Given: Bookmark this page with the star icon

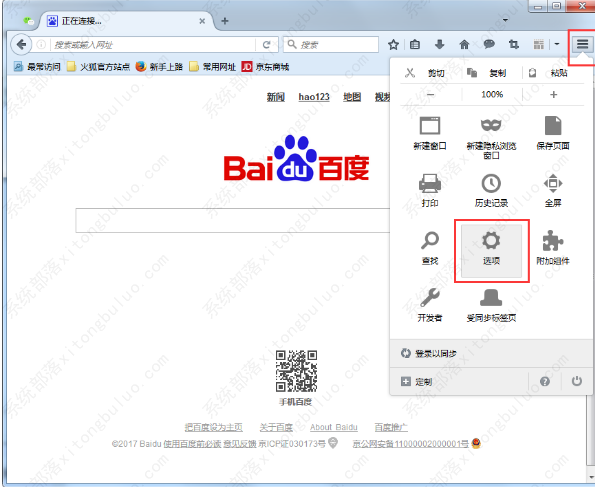Looking at the screenshot, I should coord(394,45).
